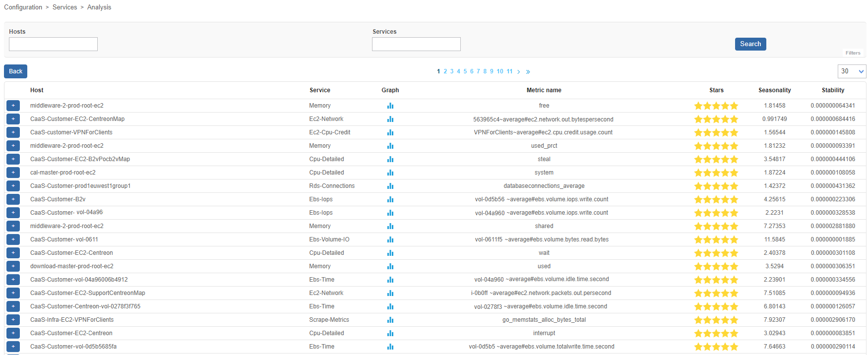Jump to page 11 of results
Image resolution: width=868 pixels, height=355 pixels.
tap(509, 71)
